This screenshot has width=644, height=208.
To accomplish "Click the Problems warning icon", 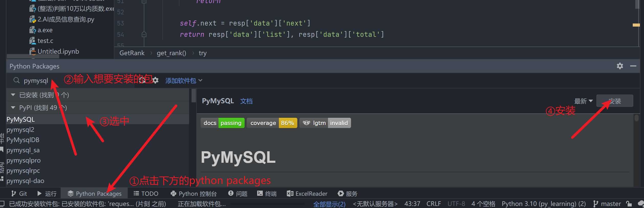I will 231,193.
